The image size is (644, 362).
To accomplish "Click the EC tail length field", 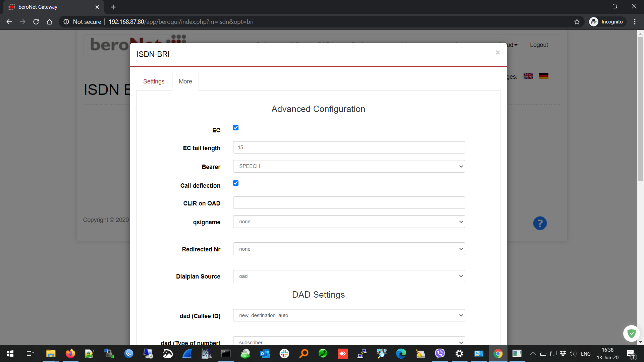I will (x=349, y=147).
